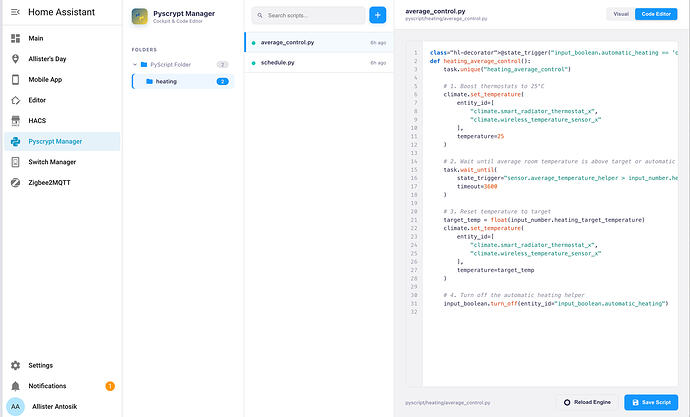Click the input_boolean.turn_off code line

coord(556,304)
